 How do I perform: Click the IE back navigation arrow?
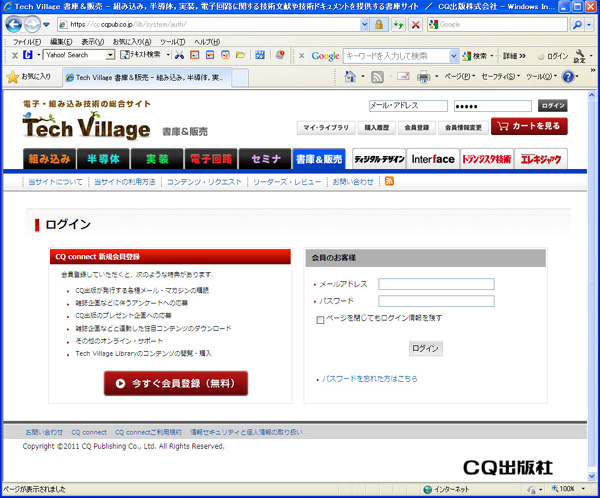[x=14, y=24]
